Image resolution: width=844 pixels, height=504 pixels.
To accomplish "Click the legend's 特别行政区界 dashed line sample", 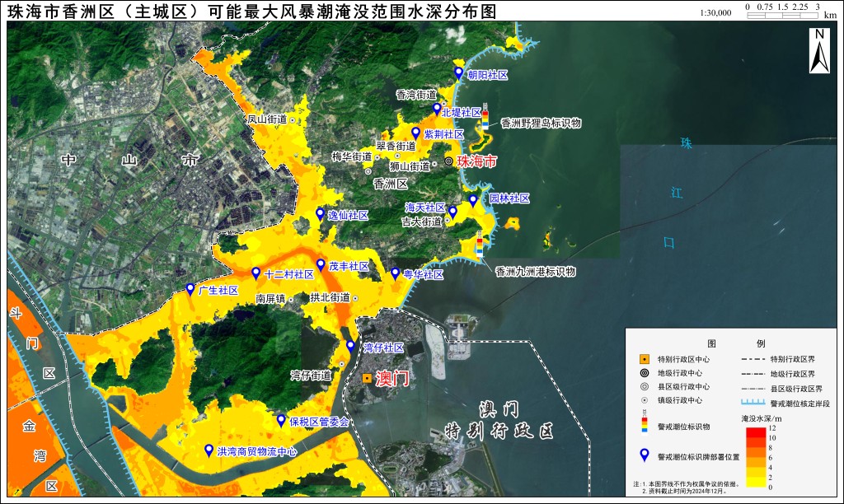I will (753, 359).
